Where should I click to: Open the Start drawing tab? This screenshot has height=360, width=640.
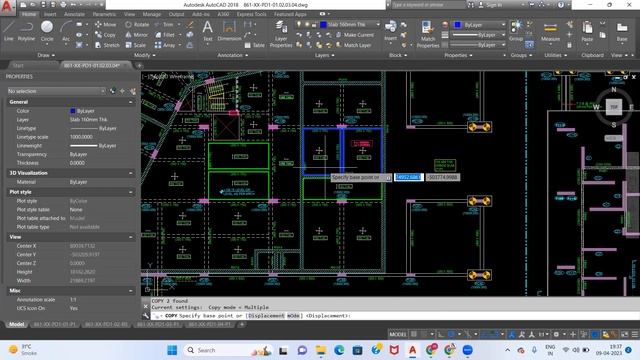[18, 65]
